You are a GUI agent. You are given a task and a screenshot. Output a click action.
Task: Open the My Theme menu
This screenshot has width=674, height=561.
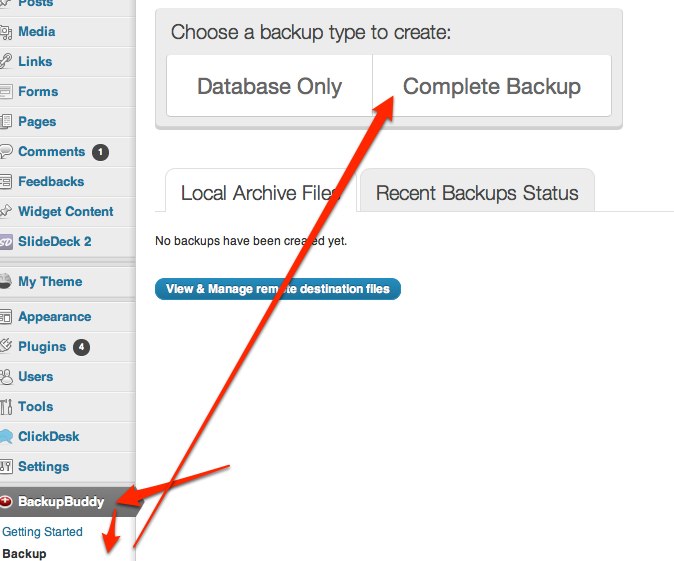tap(50, 282)
